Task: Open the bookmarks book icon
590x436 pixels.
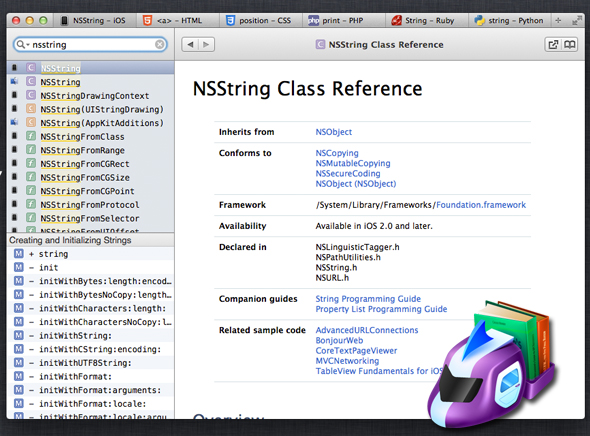Action: pyautogui.click(x=570, y=45)
